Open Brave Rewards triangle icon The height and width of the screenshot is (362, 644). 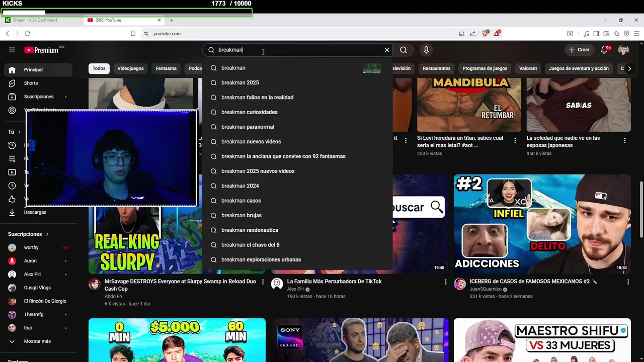coord(497,34)
